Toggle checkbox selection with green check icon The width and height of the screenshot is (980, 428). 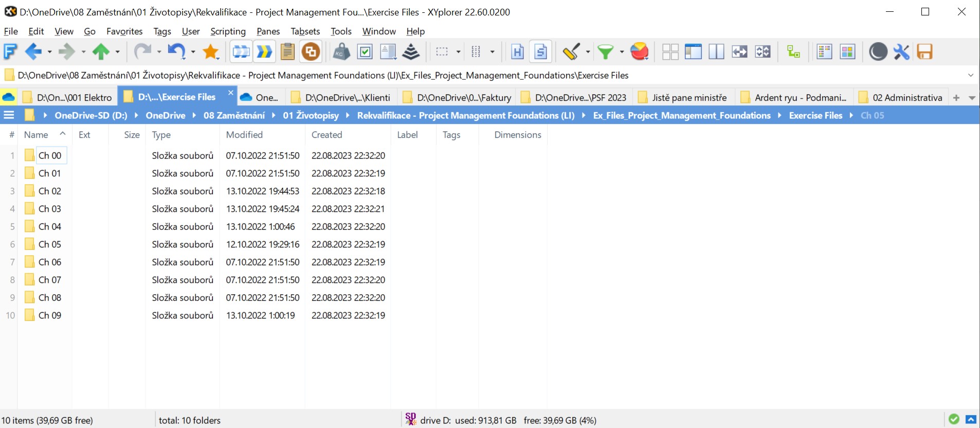click(365, 51)
